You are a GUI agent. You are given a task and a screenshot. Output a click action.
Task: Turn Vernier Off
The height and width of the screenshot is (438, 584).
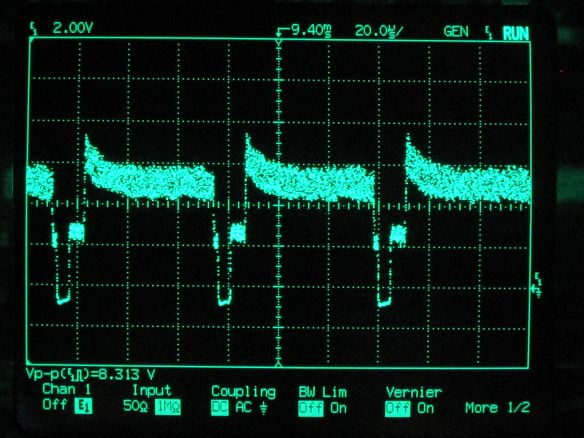398,409
